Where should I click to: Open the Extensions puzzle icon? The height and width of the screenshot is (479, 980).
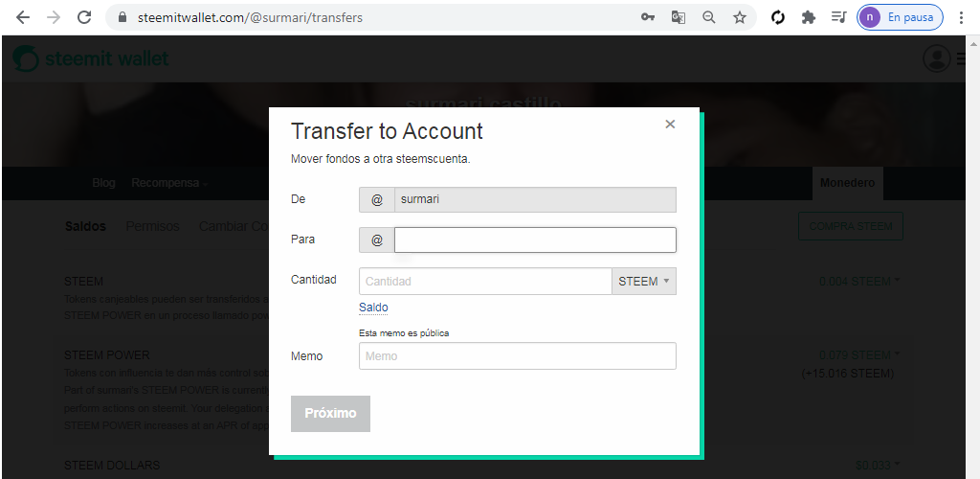pyautogui.click(x=808, y=17)
